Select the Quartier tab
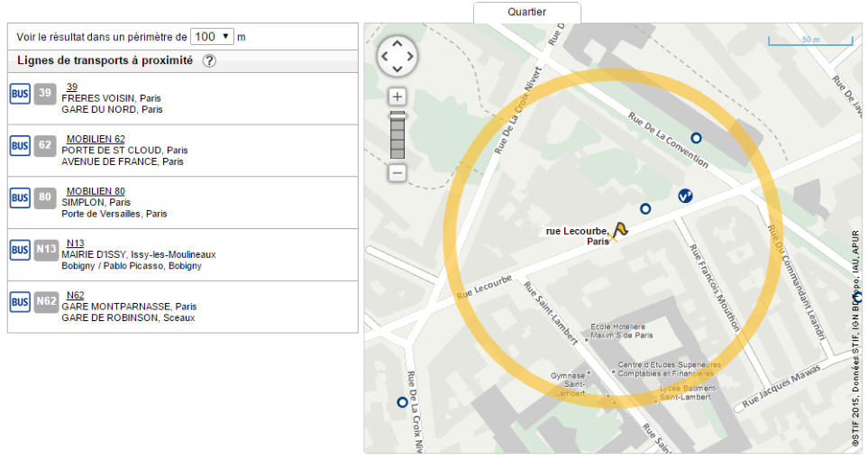The height and width of the screenshot is (460, 868). click(526, 12)
